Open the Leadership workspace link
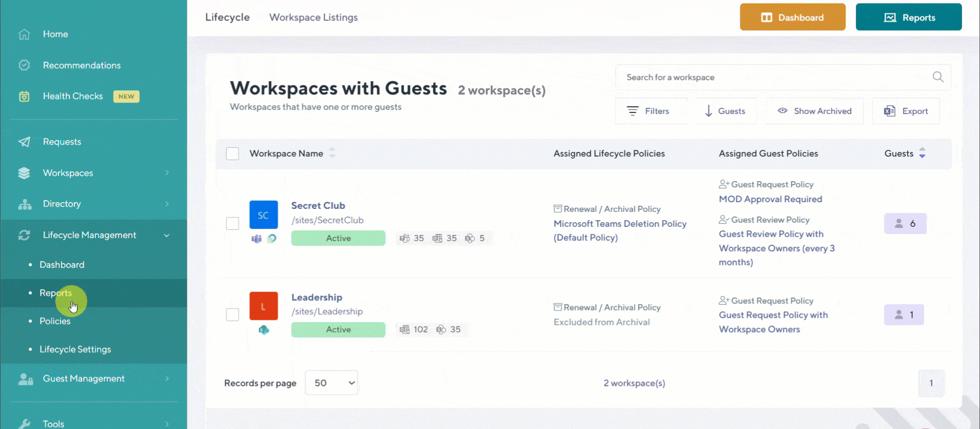This screenshot has width=980, height=429. tap(317, 298)
